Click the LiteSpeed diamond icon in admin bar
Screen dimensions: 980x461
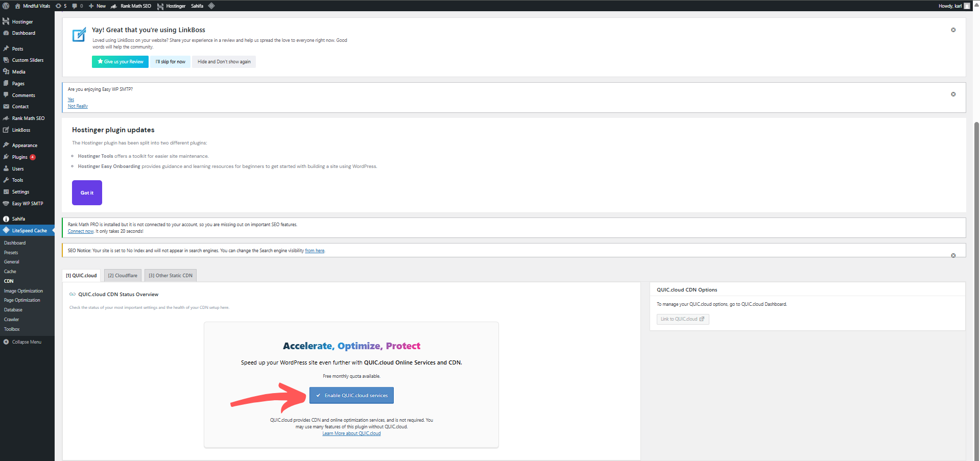pos(211,6)
